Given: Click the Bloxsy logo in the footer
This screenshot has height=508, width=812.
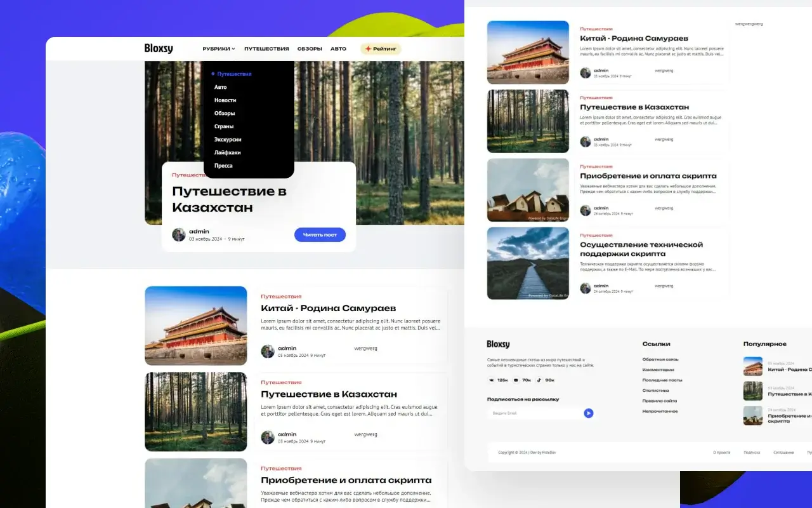Looking at the screenshot, I should tap(498, 344).
